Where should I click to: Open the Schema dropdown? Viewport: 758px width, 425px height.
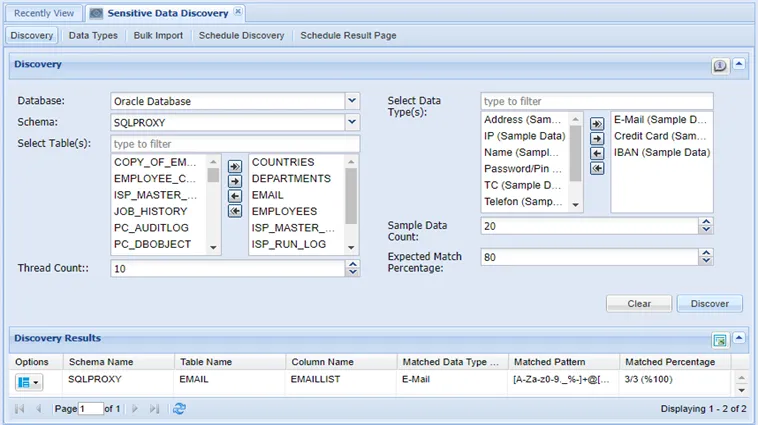point(352,122)
